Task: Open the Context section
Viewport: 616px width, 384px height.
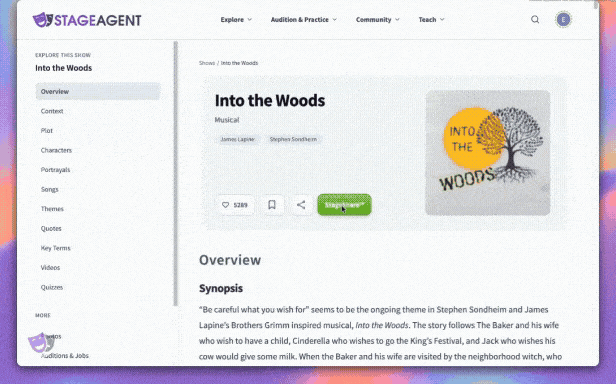Action: tap(52, 111)
